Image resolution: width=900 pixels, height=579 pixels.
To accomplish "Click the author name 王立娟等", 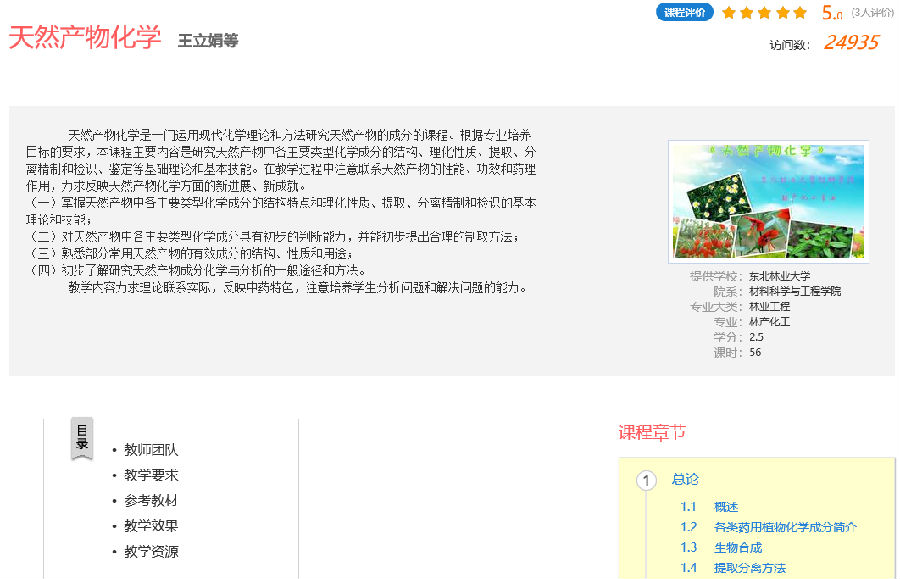I will 208,41.
